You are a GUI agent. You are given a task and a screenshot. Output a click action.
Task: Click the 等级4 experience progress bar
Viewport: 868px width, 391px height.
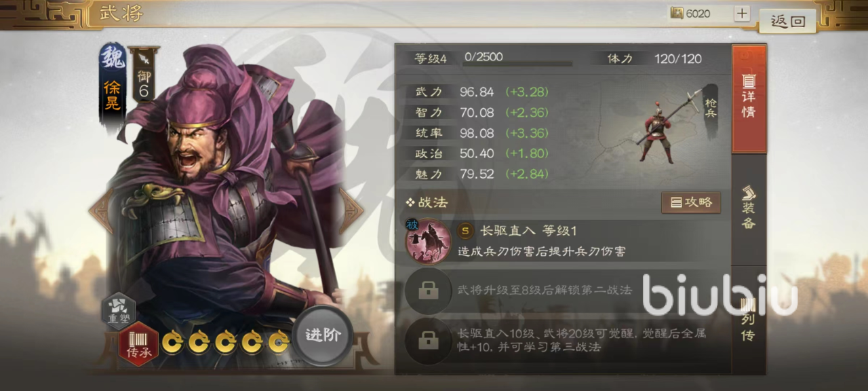518,63
